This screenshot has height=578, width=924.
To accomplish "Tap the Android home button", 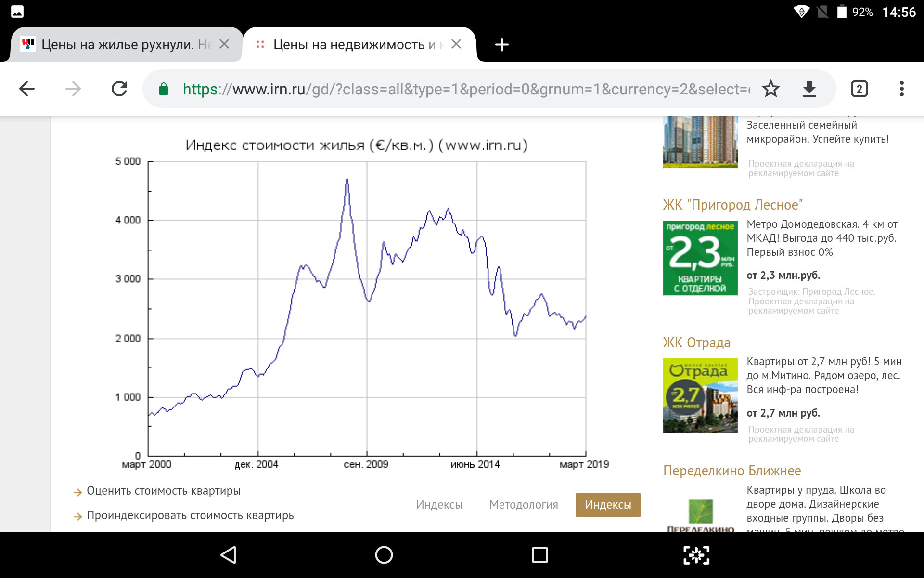I will (384, 555).
